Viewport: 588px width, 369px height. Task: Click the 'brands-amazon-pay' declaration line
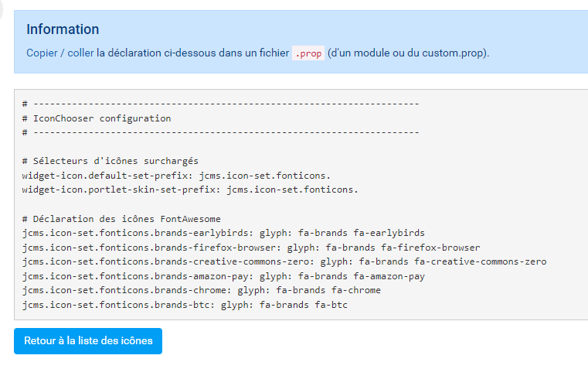(223, 276)
